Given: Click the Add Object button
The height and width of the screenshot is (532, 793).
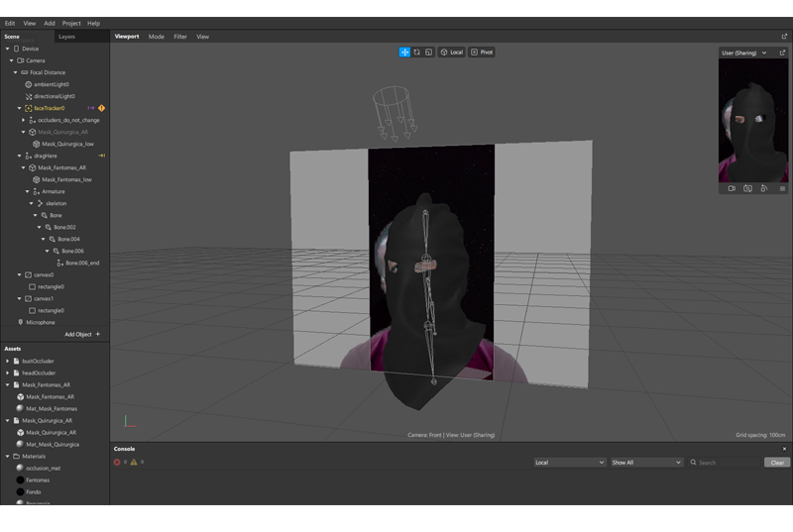Looking at the screenshot, I should (x=82, y=334).
